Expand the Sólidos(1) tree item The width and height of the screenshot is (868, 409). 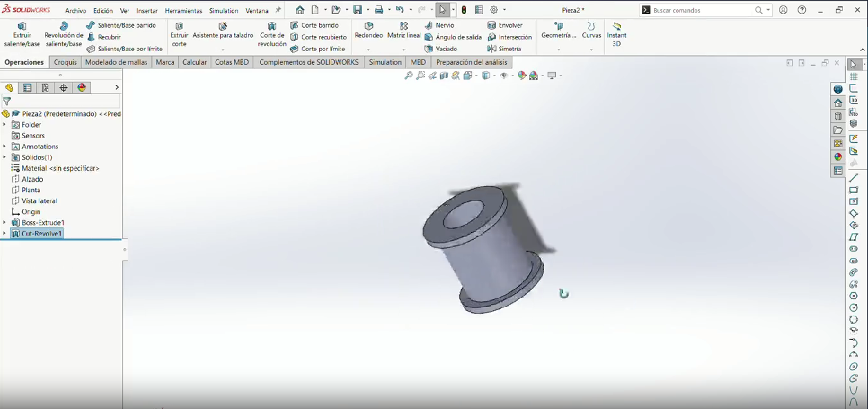coord(4,158)
